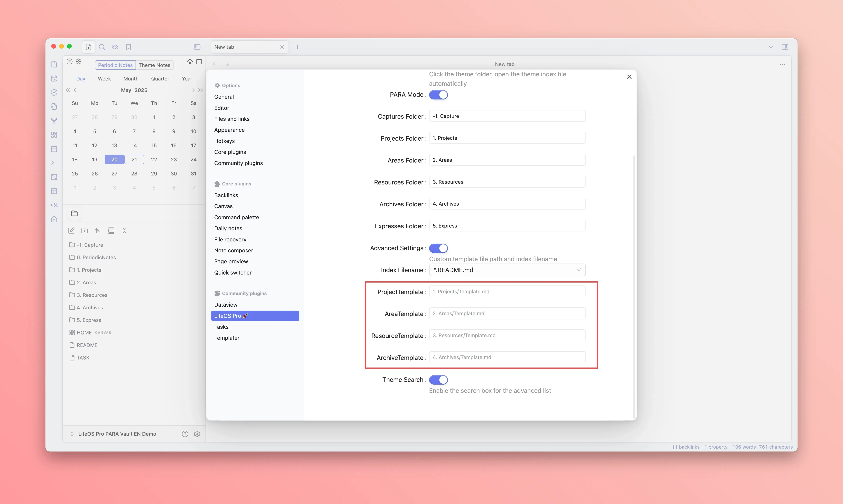The height and width of the screenshot is (504, 843).
Task: Turn off Advanced Settings toggle
Action: click(x=438, y=248)
